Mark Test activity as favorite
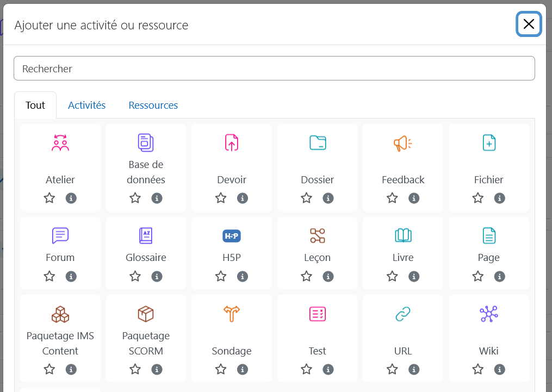Image resolution: width=552 pixels, height=392 pixels. click(x=307, y=370)
